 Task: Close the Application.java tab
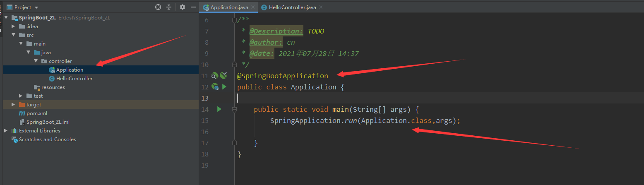point(253,7)
